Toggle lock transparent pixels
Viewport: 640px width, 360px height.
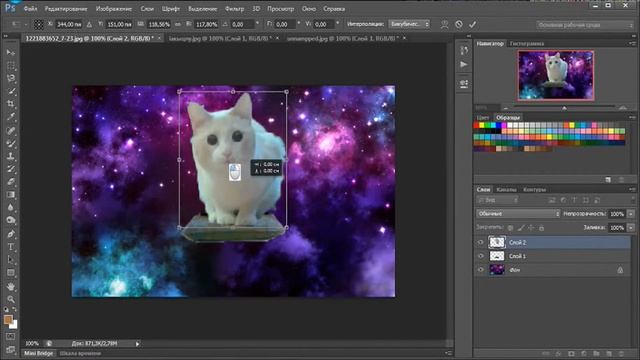point(510,228)
